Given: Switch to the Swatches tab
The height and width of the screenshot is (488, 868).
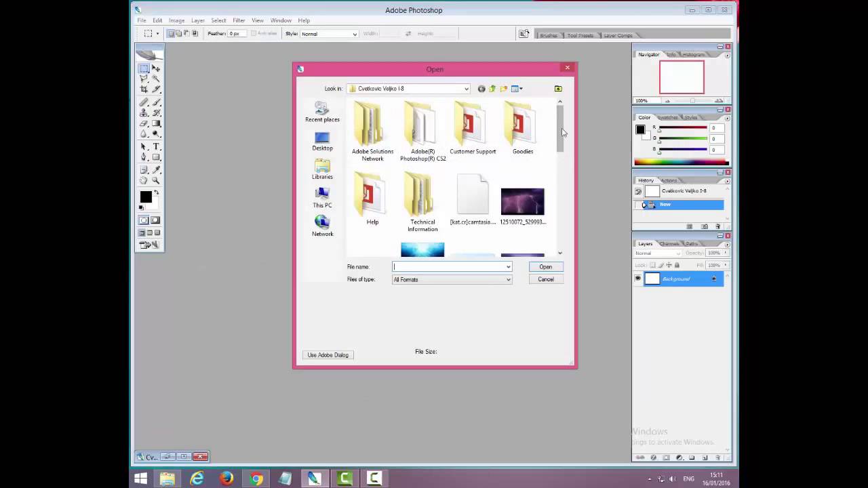Looking at the screenshot, I should 667,117.
